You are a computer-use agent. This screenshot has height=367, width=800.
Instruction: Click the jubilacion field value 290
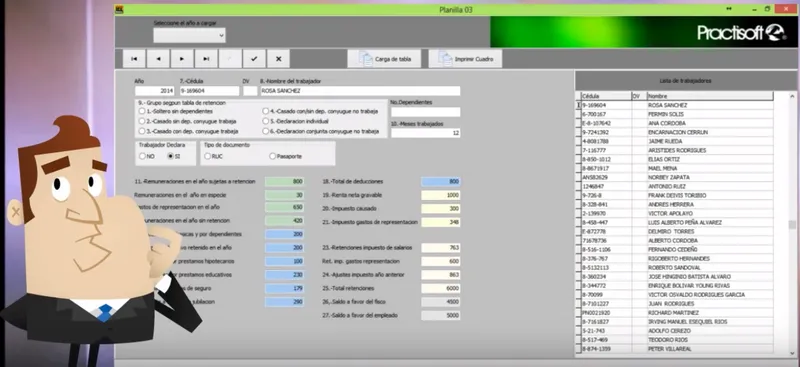[x=285, y=302]
